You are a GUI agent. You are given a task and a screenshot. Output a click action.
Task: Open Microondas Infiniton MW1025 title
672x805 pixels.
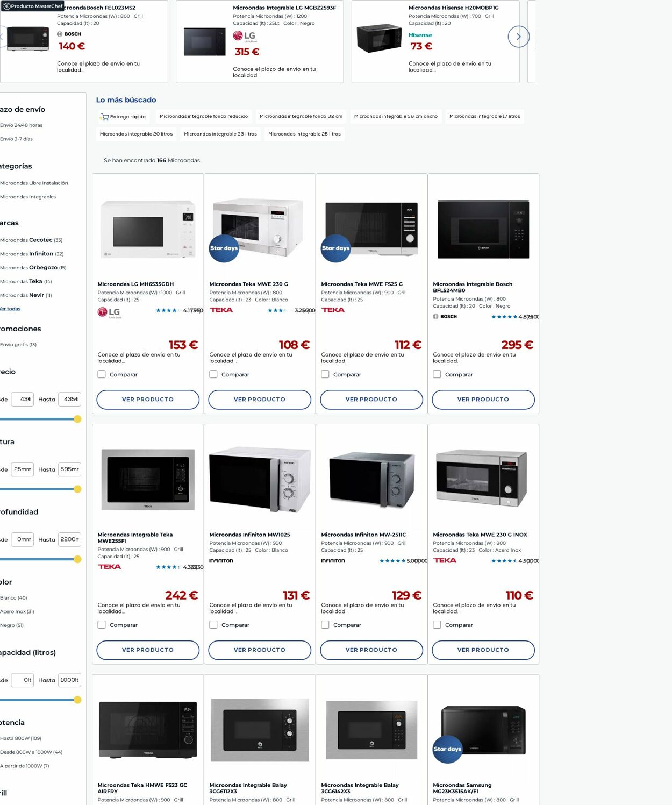[x=249, y=535]
